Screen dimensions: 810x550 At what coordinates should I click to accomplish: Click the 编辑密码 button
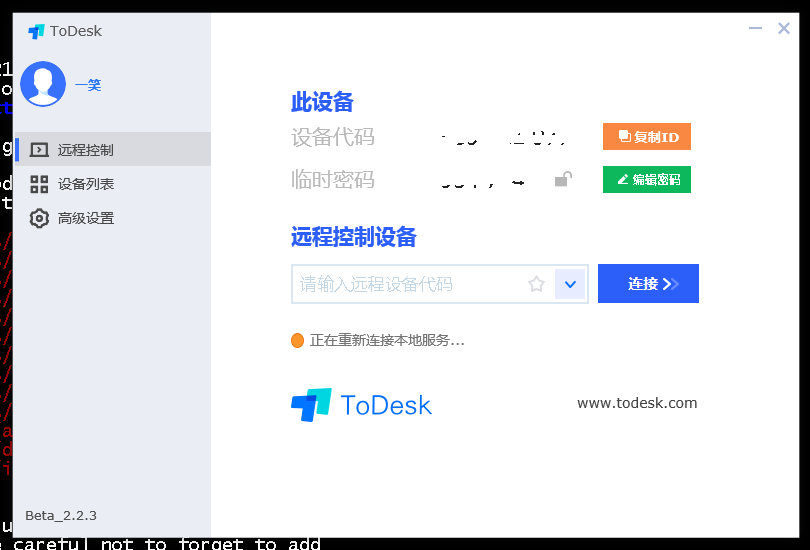pos(647,180)
